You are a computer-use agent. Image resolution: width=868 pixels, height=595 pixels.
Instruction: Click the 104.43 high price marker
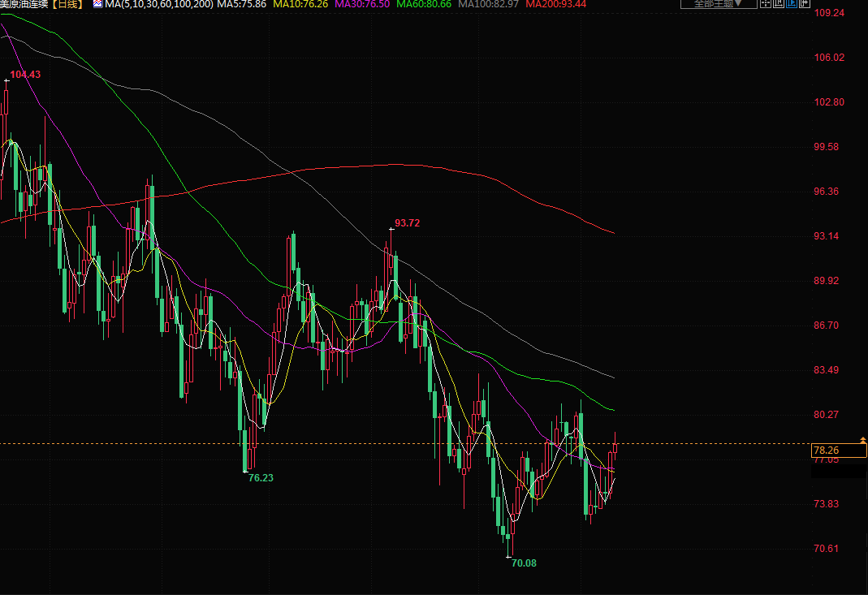[25, 75]
